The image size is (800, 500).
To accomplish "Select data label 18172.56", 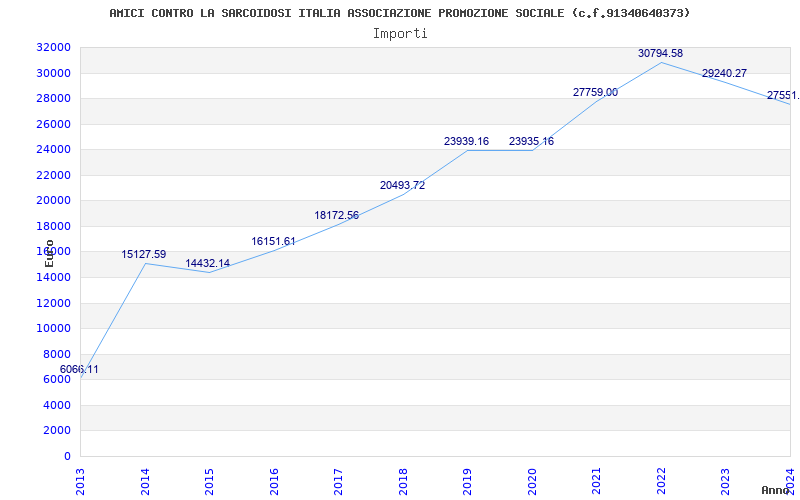I will pos(336,215).
